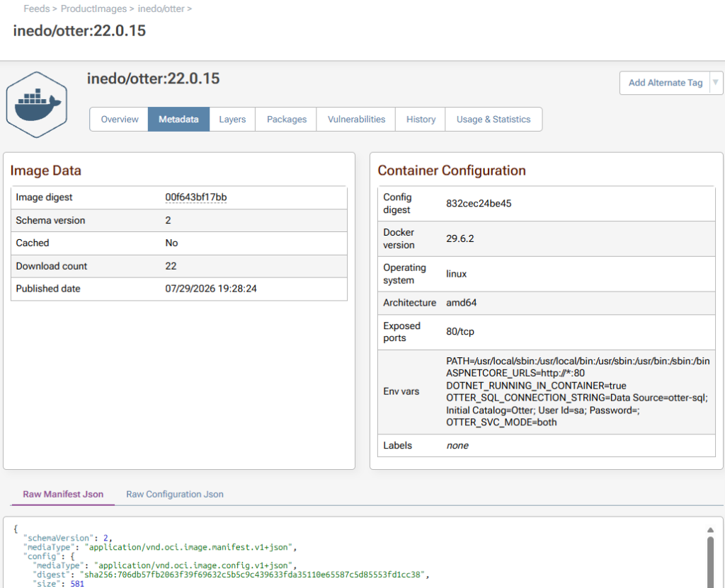Click the JSON viewer scroll up arrow
This screenshot has height=588, width=725.
coord(710,530)
